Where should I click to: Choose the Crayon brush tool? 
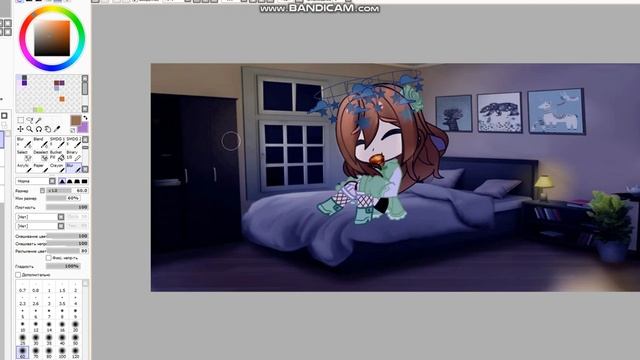(x=58, y=168)
